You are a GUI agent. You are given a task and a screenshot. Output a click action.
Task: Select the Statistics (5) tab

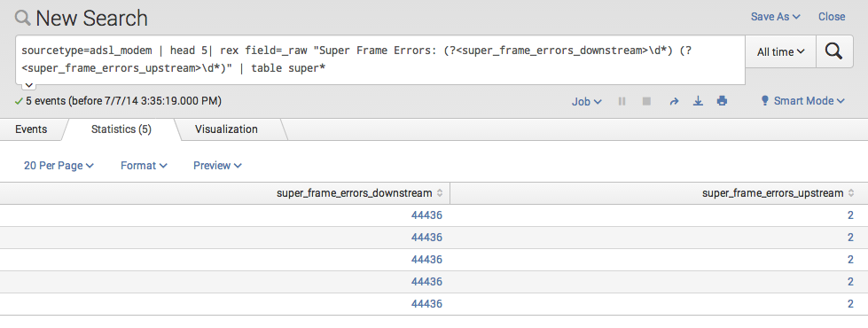pyautogui.click(x=121, y=129)
